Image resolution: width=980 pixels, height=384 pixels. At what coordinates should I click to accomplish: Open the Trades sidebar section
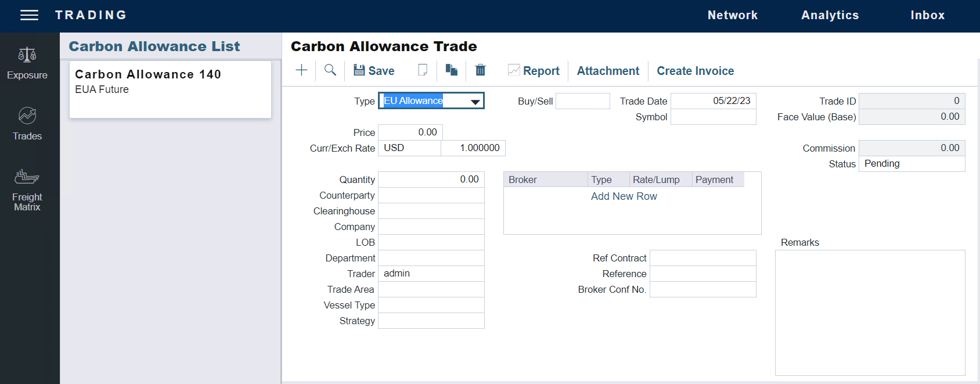pyautogui.click(x=27, y=124)
